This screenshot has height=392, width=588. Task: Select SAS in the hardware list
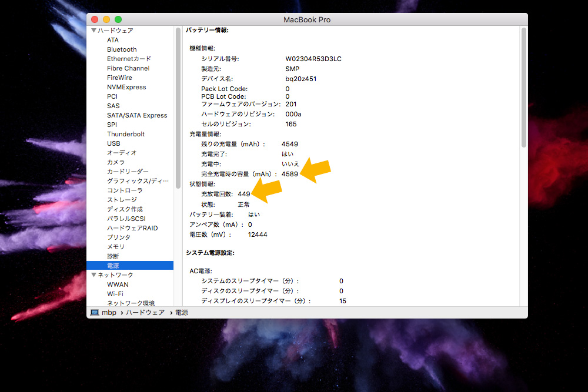[x=113, y=106]
